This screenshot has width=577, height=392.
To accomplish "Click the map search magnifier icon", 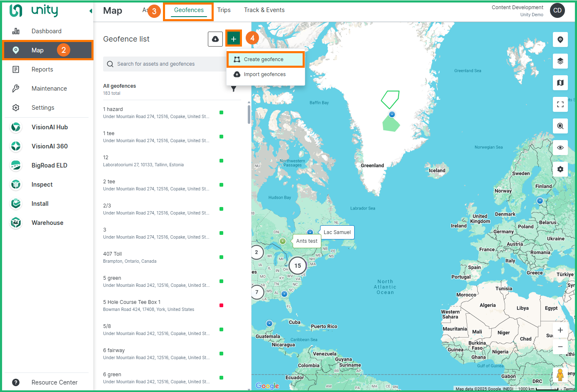I will coord(560,126).
